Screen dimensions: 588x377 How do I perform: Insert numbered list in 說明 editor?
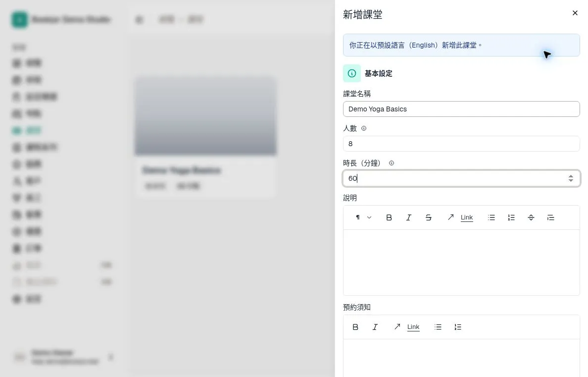[x=511, y=217]
